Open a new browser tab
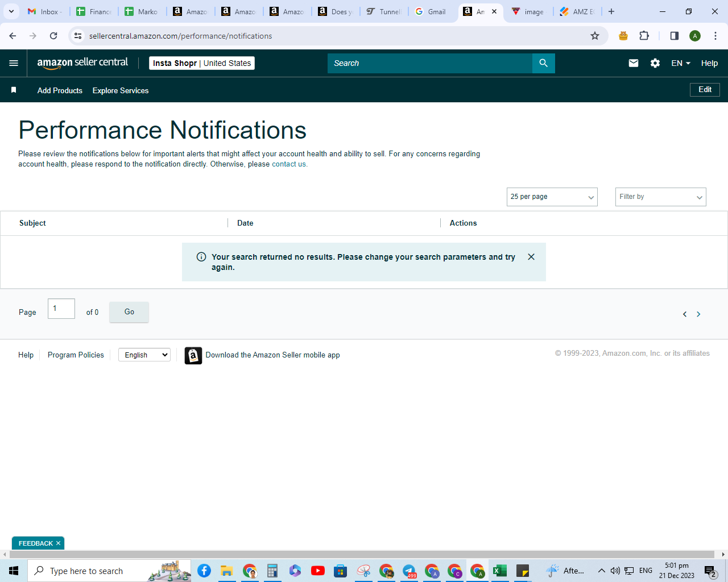Screen dimensions: 728x582 [x=611, y=11]
